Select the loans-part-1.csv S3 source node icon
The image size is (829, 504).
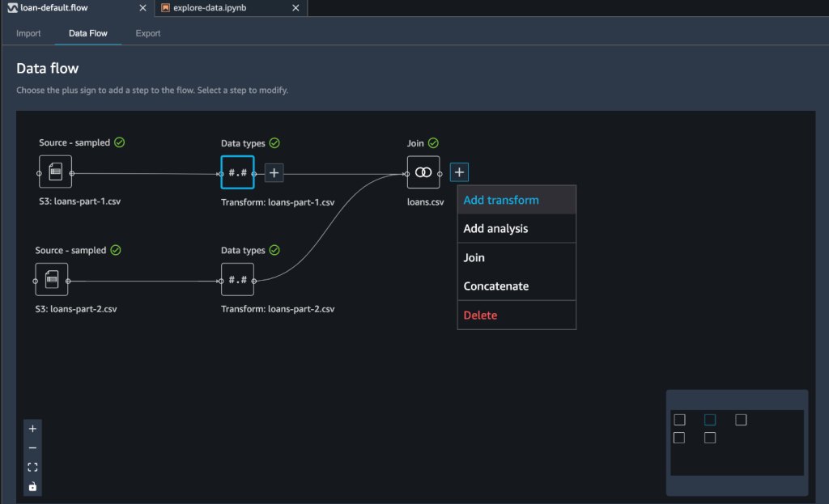[x=55, y=172]
